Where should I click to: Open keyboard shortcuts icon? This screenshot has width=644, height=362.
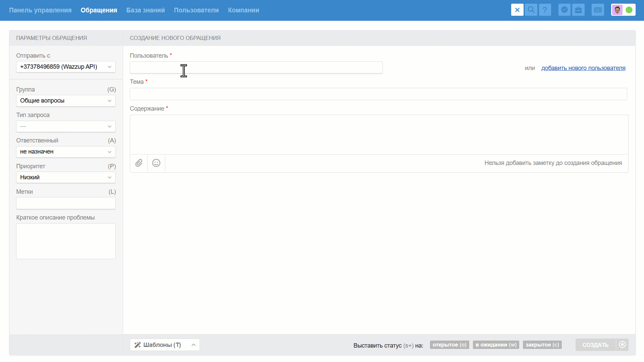point(598,10)
